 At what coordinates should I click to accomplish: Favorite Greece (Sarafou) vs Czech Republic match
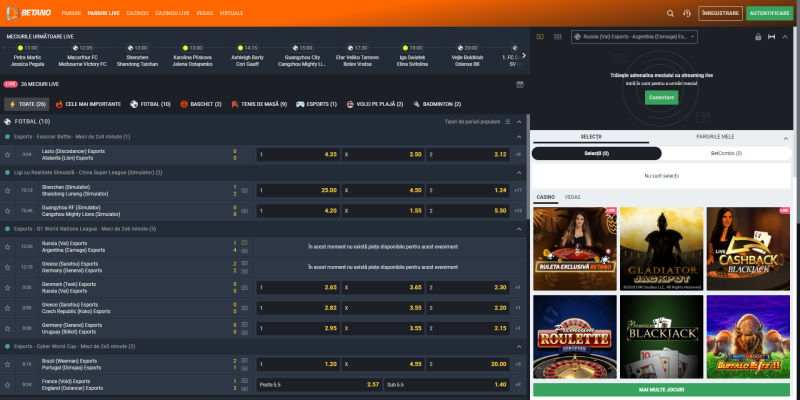coord(8,308)
